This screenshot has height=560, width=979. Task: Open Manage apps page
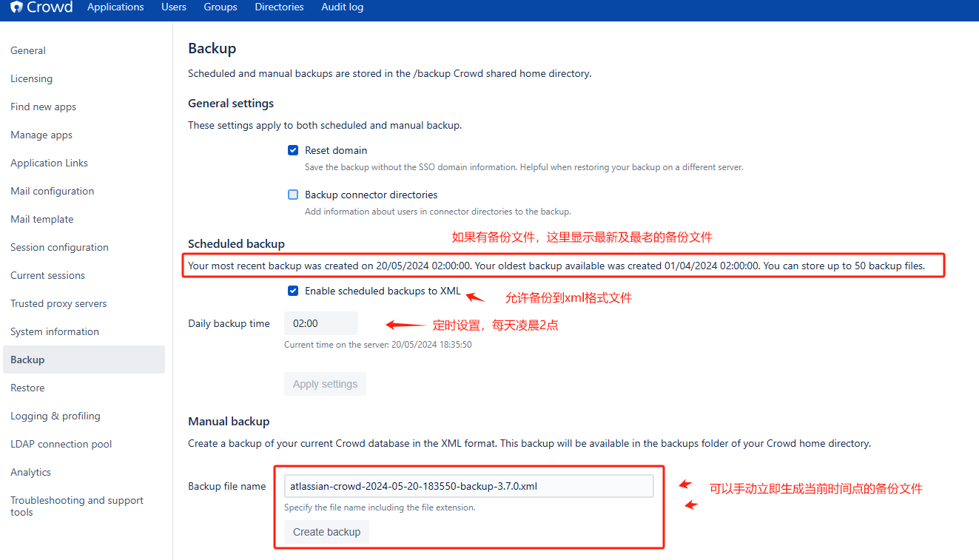pyautogui.click(x=41, y=135)
